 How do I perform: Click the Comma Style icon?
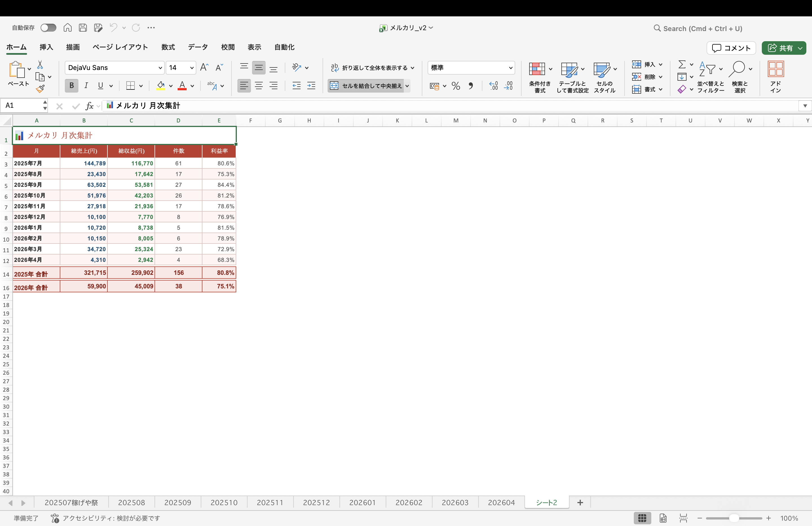(471, 86)
